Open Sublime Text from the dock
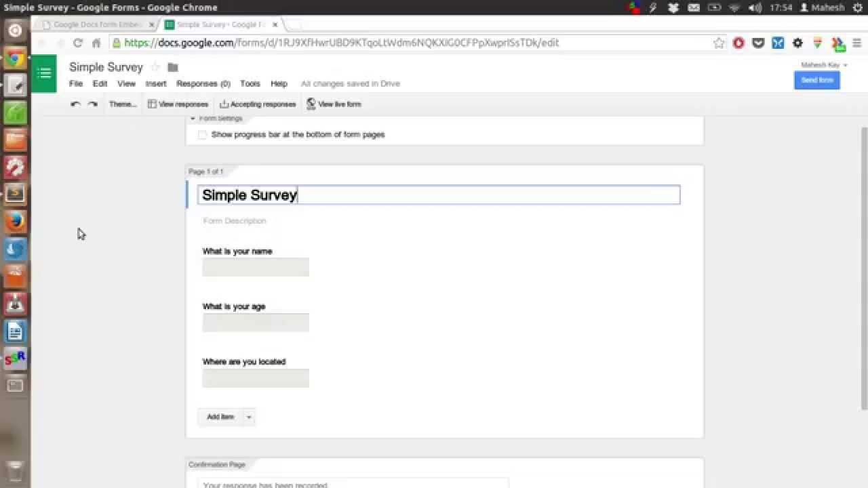Screen dimensions: 868x488 click(15, 194)
